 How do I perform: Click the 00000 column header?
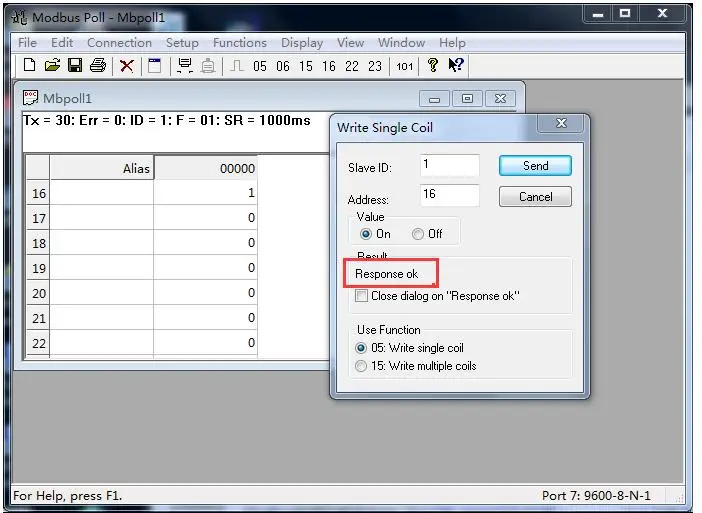205,168
